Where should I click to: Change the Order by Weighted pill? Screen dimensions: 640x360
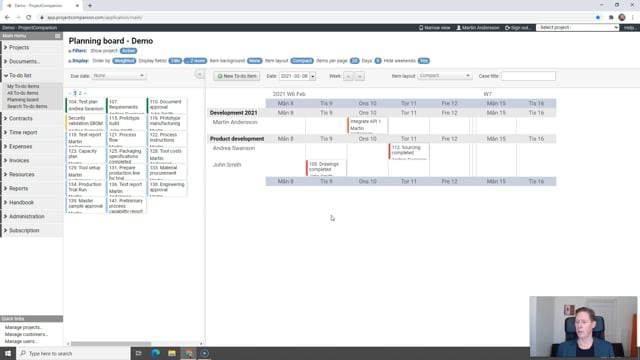124,61
